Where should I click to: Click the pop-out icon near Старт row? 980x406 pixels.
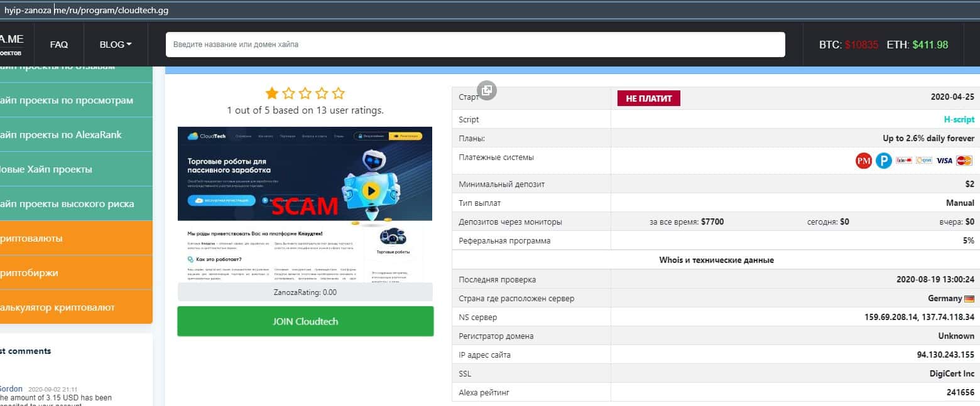pos(486,90)
